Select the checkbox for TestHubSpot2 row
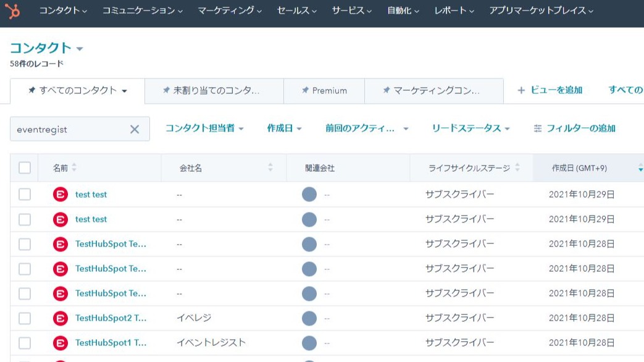 point(25,318)
